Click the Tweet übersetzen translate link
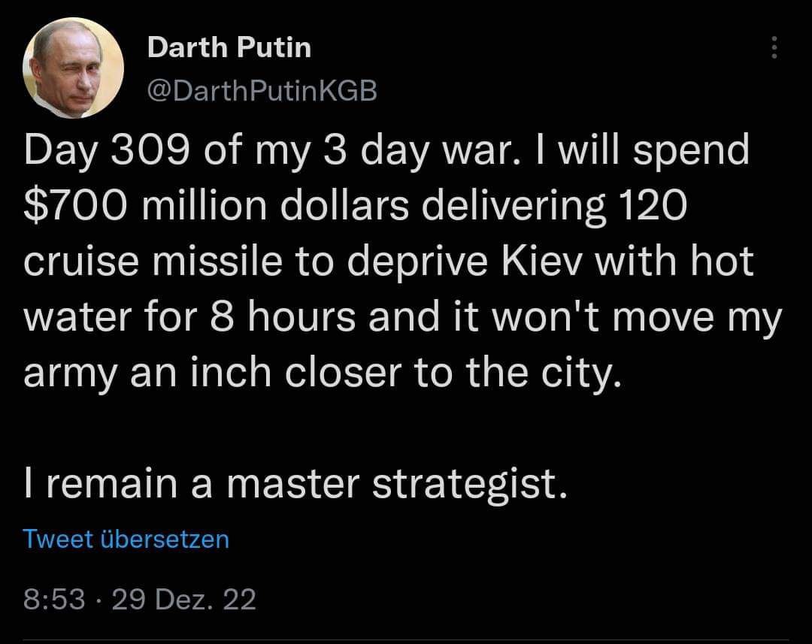 coord(126,539)
